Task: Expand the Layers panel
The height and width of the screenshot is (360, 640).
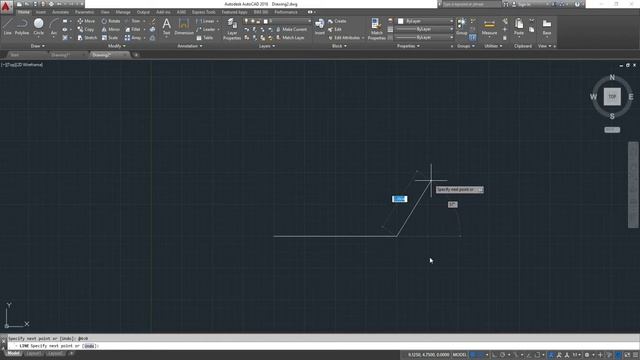Action: (267, 46)
